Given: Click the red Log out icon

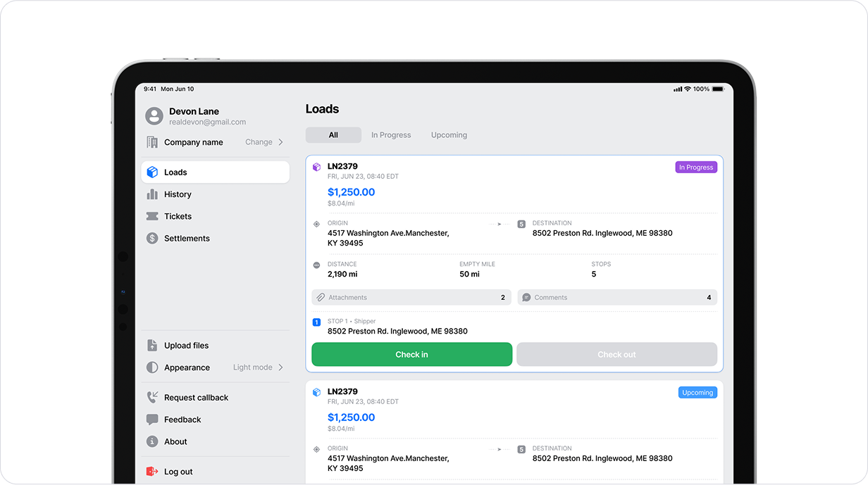Looking at the screenshot, I should [152, 472].
